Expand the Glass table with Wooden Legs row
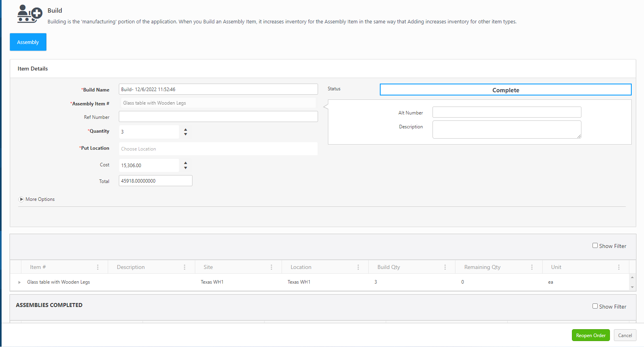Screen dimensions: 644x347 point(19,282)
